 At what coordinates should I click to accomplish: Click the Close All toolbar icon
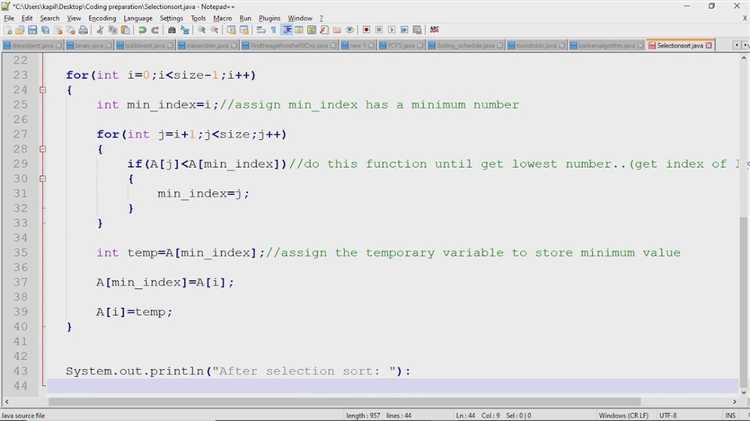[x=71, y=30]
